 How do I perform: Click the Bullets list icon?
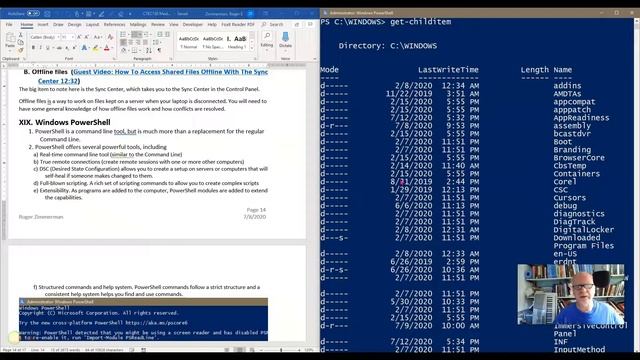point(124,34)
